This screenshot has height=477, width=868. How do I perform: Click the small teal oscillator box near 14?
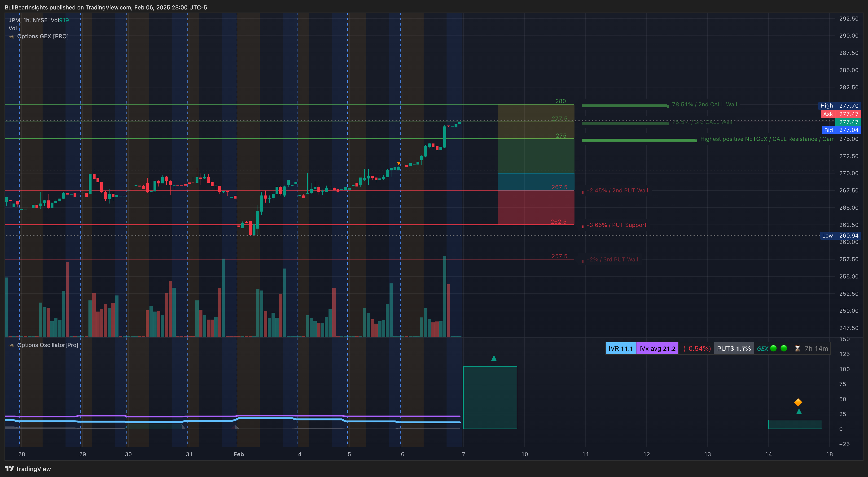tap(795, 425)
